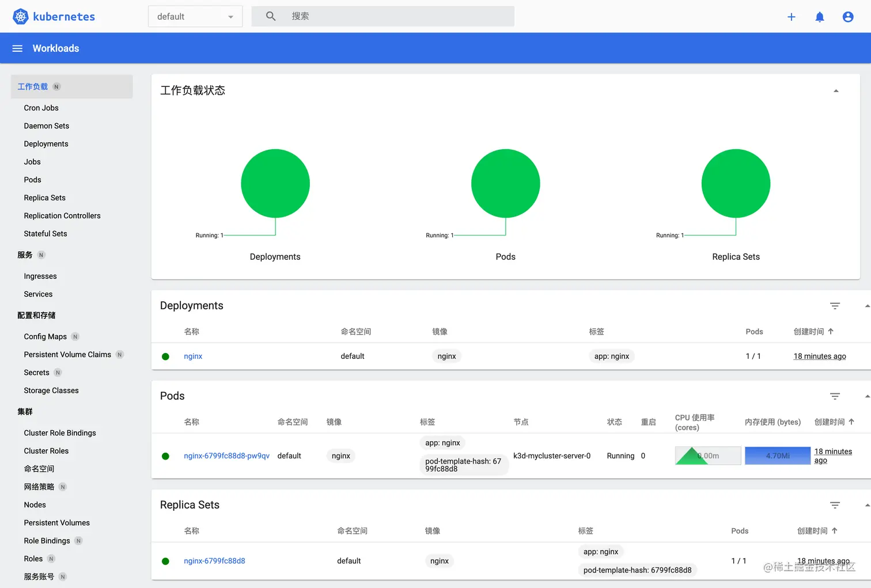
Task: Open the hamburger navigation menu
Action: [x=17, y=48]
